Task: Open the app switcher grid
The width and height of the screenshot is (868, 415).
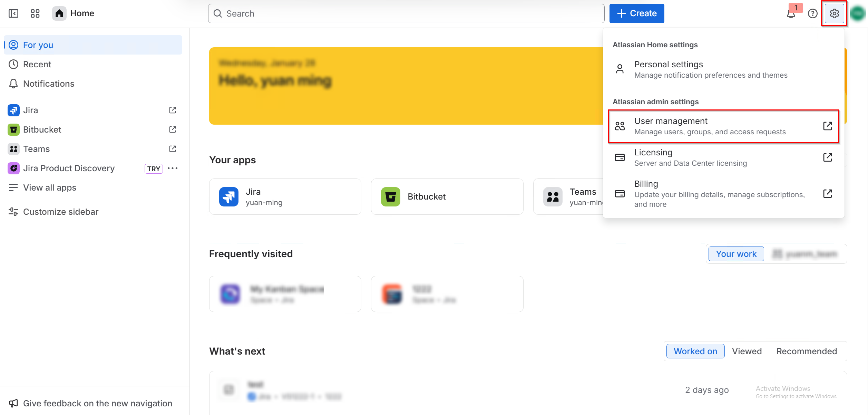Action: coord(35,13)
